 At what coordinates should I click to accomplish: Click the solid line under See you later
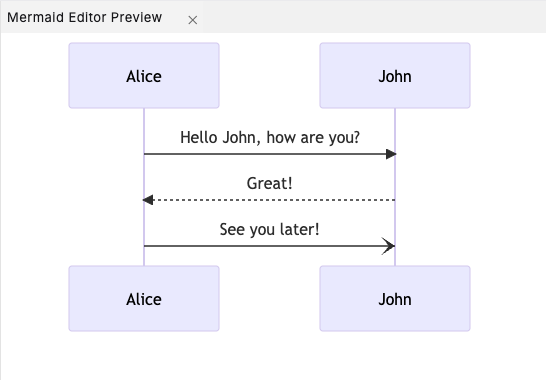(263, 246)
